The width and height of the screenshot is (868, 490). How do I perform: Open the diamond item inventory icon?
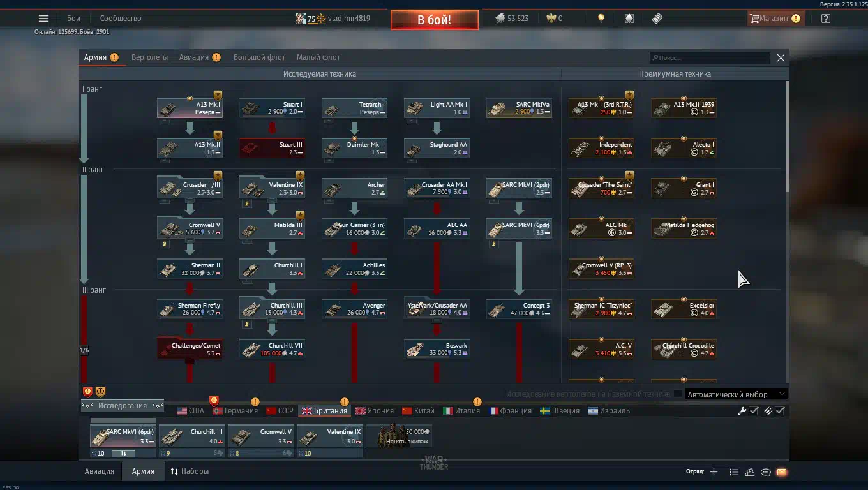point(629,19)
